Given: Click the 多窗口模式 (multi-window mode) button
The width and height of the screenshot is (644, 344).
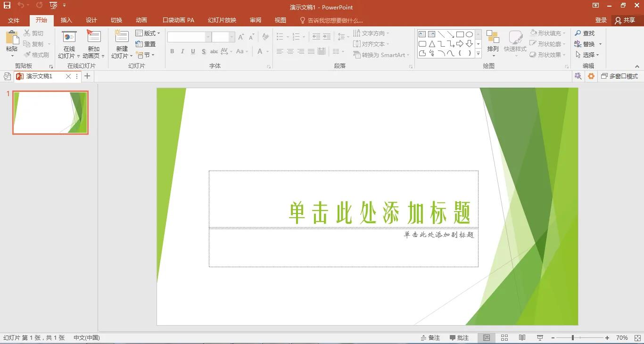Looking at the screenshot, I should 619,76.
